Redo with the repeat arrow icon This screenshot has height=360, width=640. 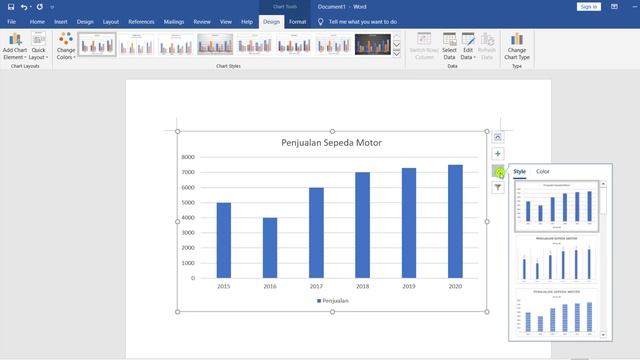tap(40, 7)
